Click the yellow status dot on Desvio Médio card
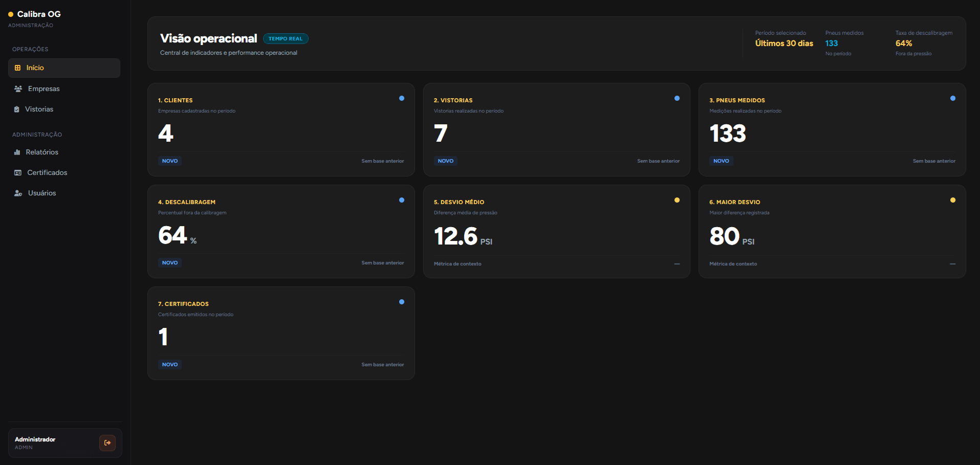The width and height of the screenshot is (980, 465). pos(677,200)
